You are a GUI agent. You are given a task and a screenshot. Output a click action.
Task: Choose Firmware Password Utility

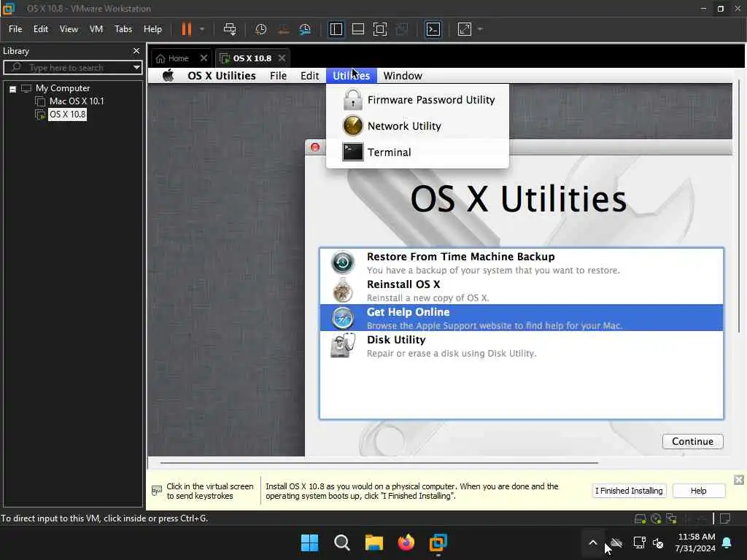pos(418,99)
